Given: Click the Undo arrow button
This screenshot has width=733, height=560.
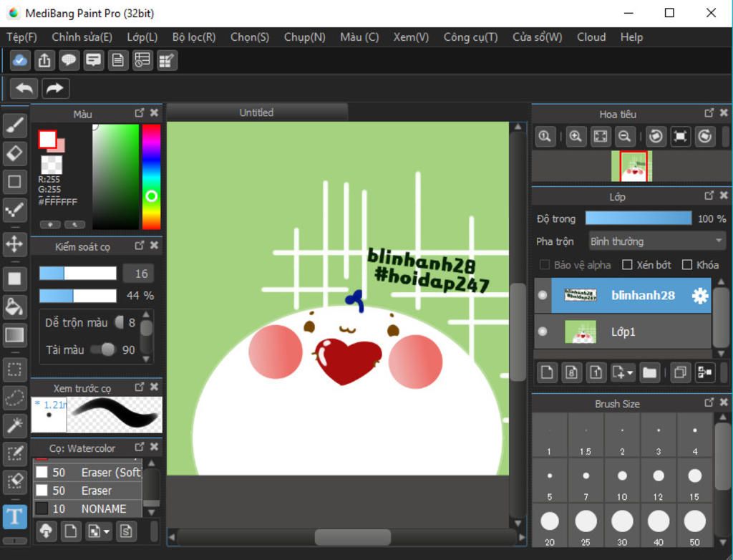Looking at the screenshot, I should (x=24, y=88).
